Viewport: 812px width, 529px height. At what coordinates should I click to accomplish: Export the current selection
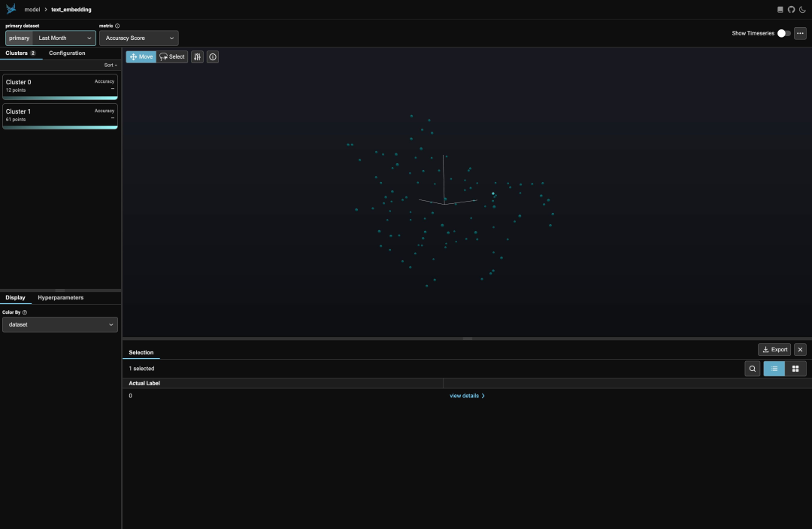(x=774, y=350)
